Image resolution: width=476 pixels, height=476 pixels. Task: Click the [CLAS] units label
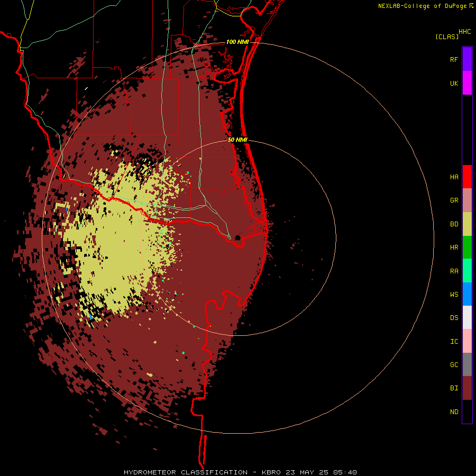tap(447, 36)
